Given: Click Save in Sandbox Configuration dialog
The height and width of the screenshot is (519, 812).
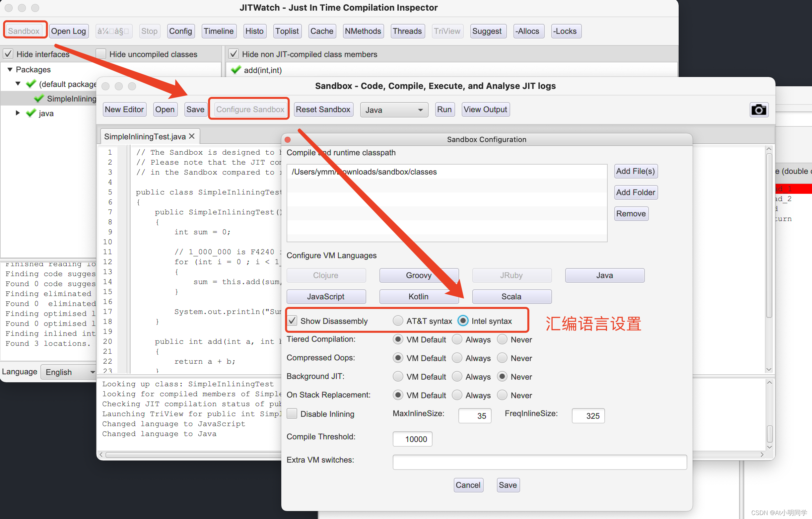Looking at the screenshot, I should click(x=508, y=485).
